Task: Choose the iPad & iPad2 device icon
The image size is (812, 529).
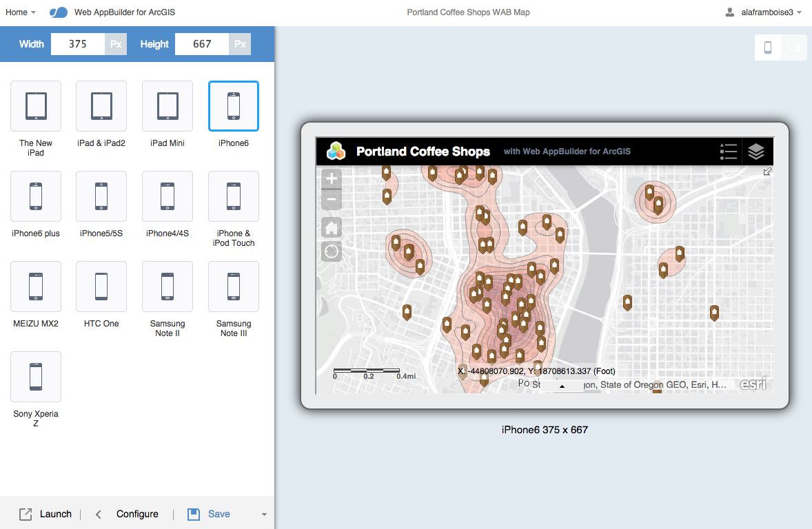Action: (x=101, y=106)
